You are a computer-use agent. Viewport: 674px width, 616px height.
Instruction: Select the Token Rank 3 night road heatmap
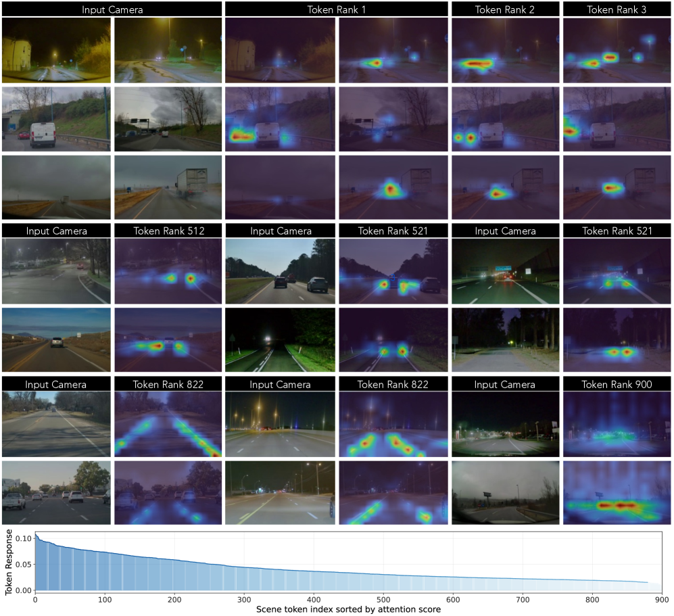pos(617,50)
